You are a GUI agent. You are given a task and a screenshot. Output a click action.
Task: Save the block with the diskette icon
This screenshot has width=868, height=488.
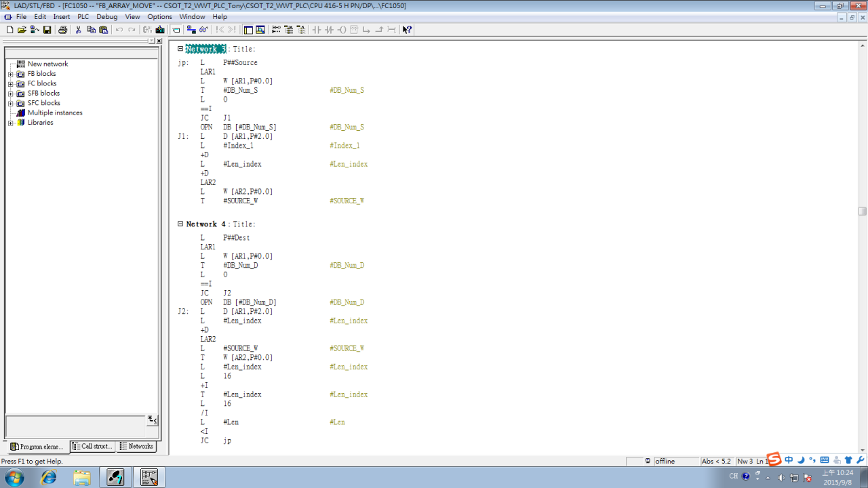tap(47, 30)
